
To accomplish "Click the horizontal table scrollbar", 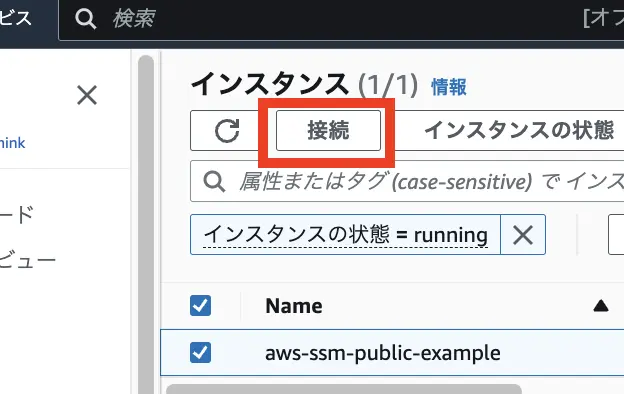I will [344, 389].
